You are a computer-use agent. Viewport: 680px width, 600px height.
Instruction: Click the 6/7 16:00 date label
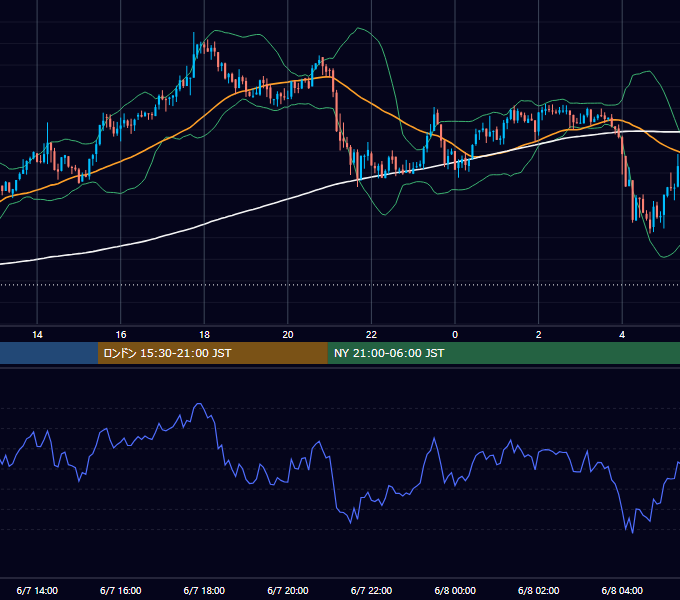point(121,590)
